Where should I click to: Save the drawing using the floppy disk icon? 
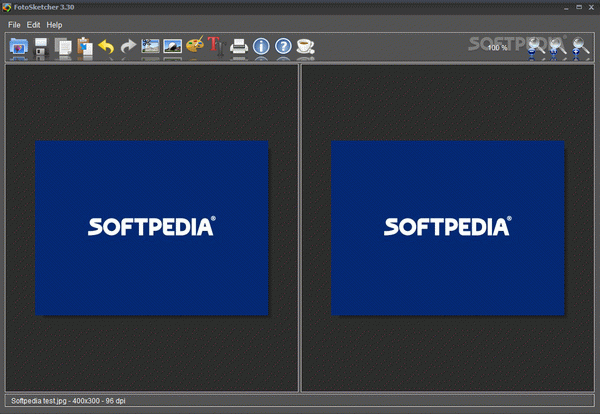pos(41,47)
